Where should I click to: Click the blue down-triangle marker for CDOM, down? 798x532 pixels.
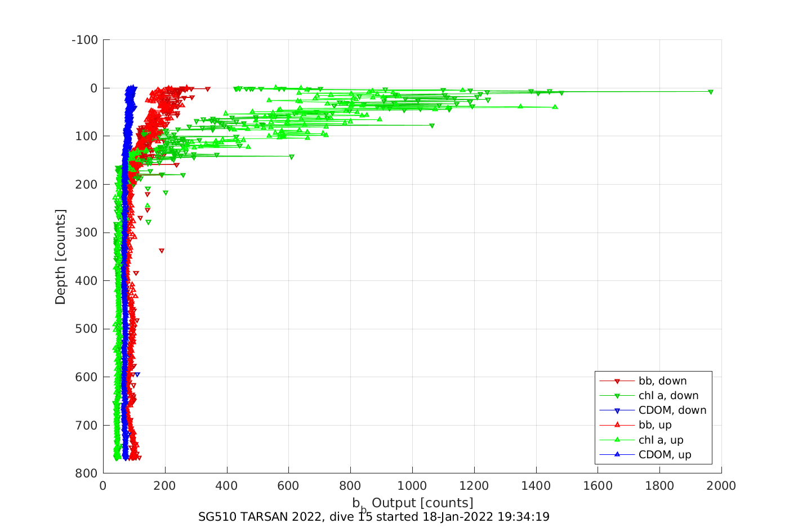617,410
